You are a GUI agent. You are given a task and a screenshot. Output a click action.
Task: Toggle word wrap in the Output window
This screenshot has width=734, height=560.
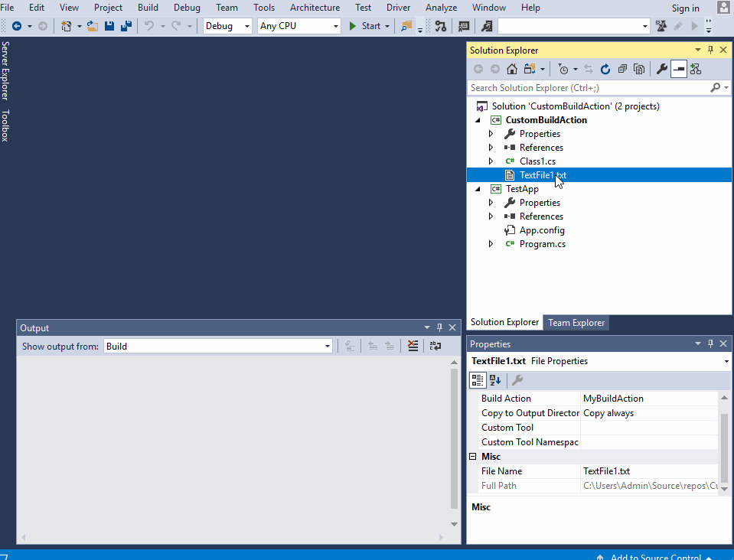tap(436, 345)
